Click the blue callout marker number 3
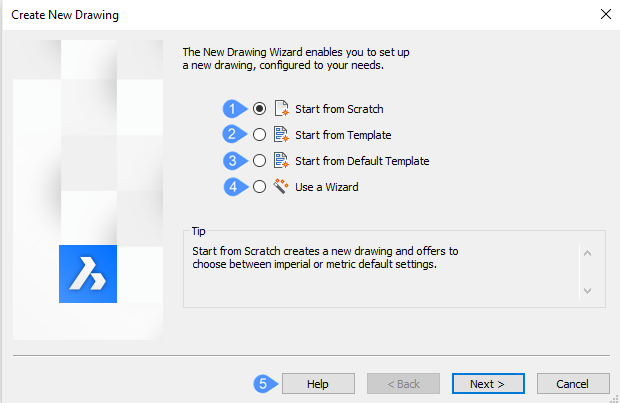 point(233,160)
